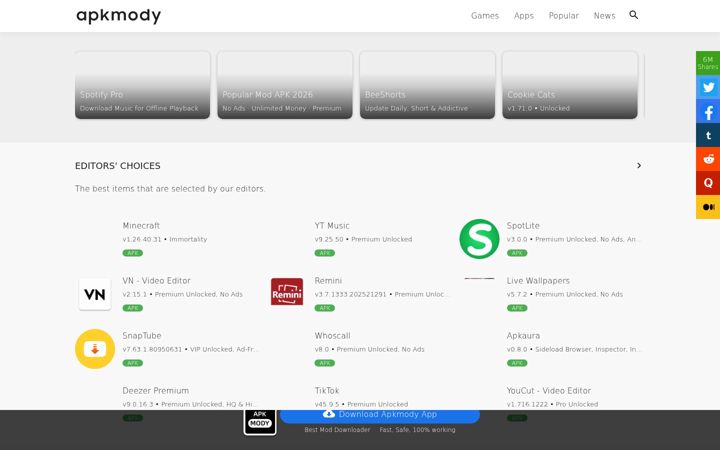
Task: Share on Quora via sidebar icon
Action: coord(708,183)
